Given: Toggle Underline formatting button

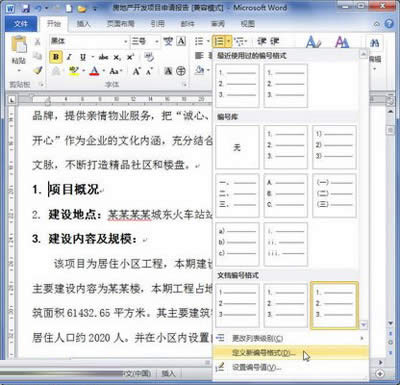Looking at the screenshot, I should pyautogui.click(x=83, y=57).
